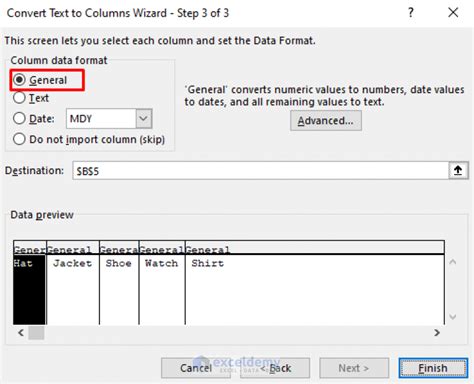The width and height of the screenshot is (474, 384).
Task: Click the collapse dialog arrow beside Destination
Action: (x=458, y=171)
